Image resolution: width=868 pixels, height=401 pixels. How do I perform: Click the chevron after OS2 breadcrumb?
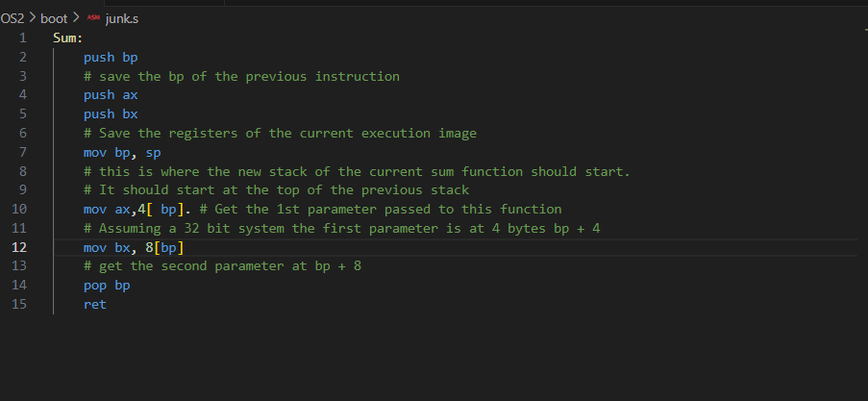(33, 18)
